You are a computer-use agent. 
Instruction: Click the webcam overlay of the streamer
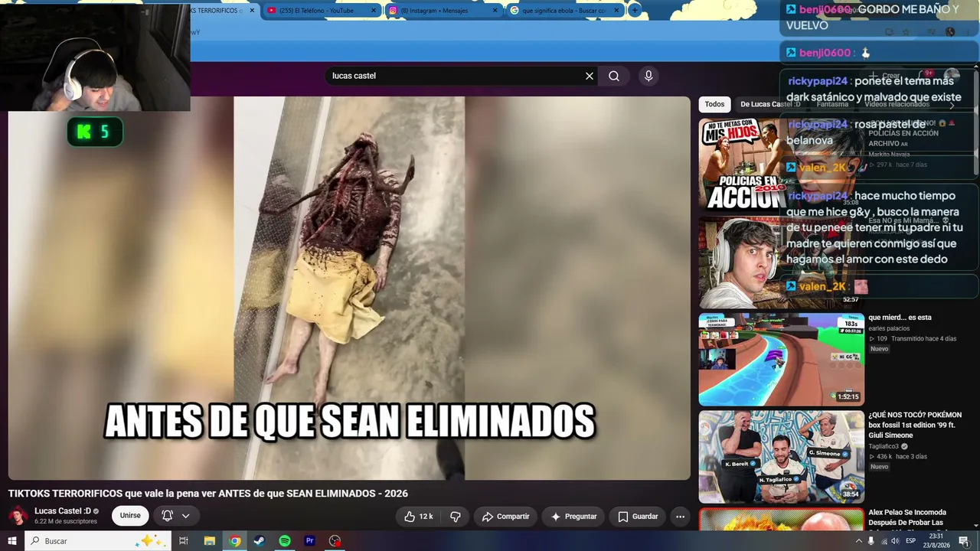[95, 56]
